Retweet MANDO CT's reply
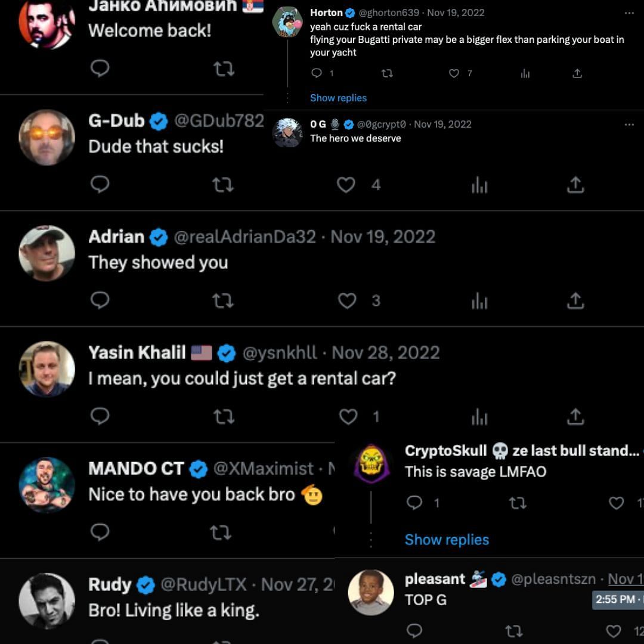Image resolution: width=644 pixels, height=644 pixels. click(221, 532)
